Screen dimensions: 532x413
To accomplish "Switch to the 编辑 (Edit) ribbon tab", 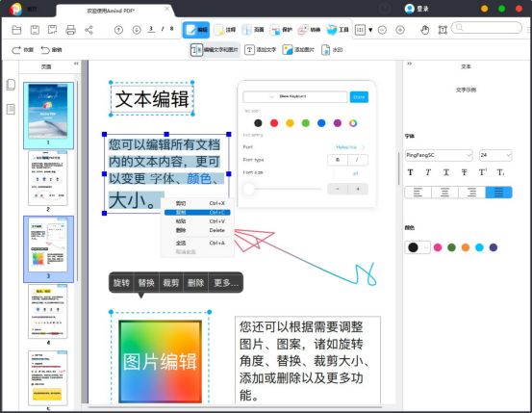I will click(196, 30).
